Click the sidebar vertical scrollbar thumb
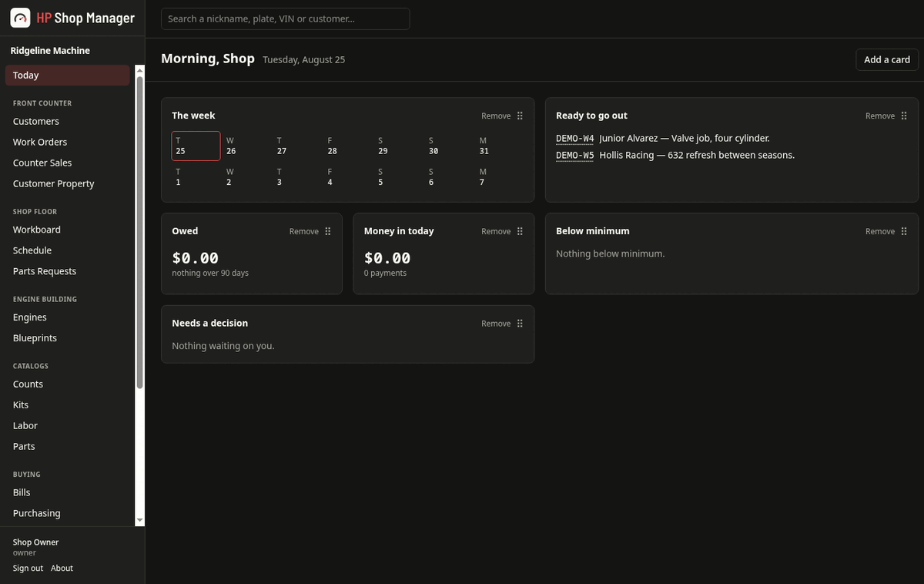This screenshot has height=584, width=924. click(x=139, y=231)
